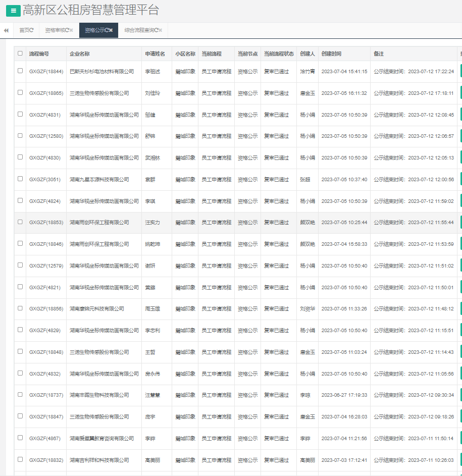This screenshot has height=476, width=462.
Task: Close the 综合流程查询 tab
Action: 161,30
